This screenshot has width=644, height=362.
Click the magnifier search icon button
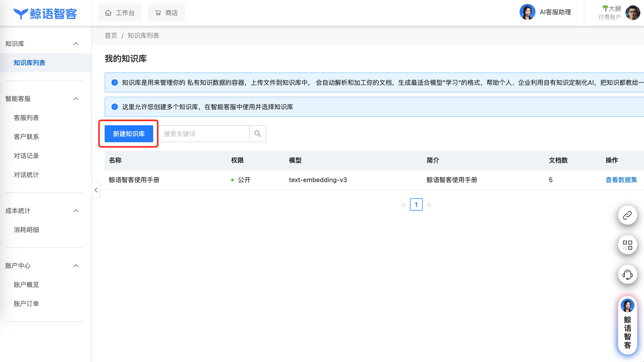coord(258,134)
